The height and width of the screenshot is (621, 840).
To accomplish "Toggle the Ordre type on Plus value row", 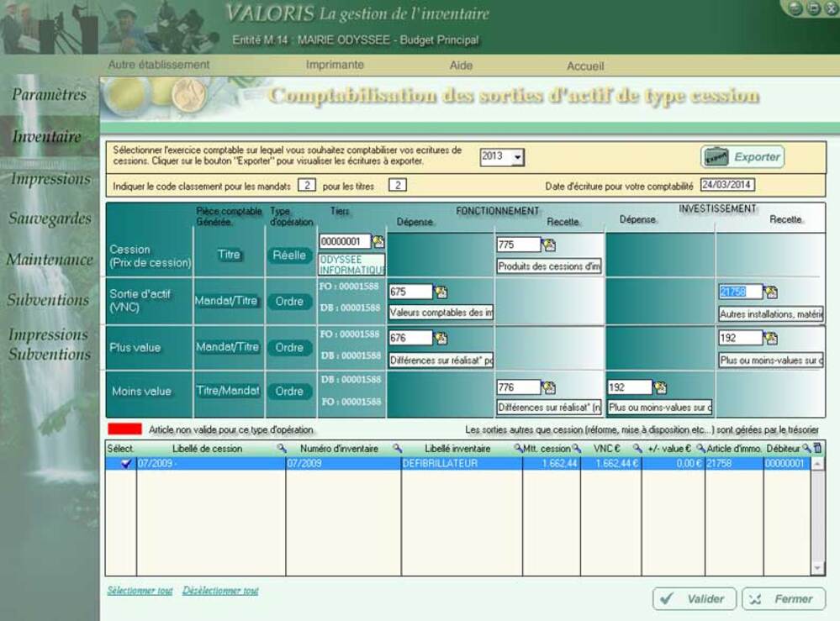I will [289, 347].
